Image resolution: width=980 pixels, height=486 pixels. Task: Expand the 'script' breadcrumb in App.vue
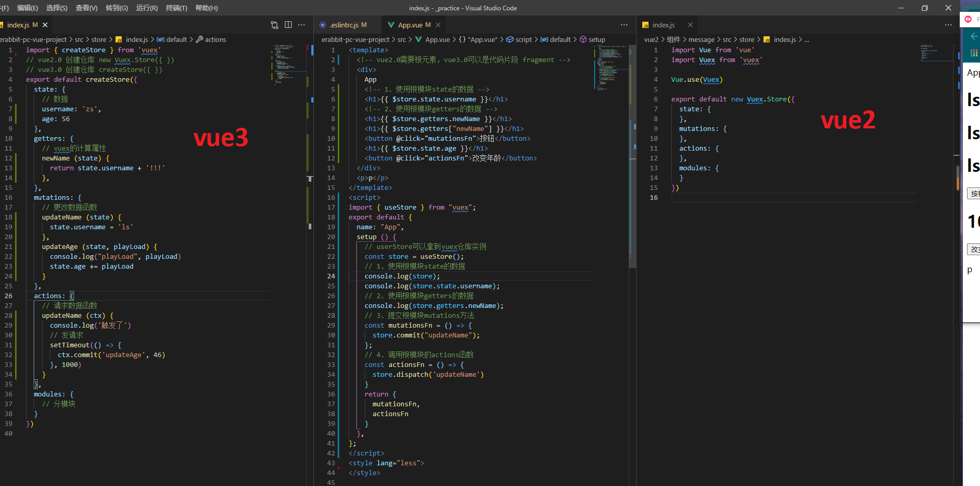[x=523, y=39]
